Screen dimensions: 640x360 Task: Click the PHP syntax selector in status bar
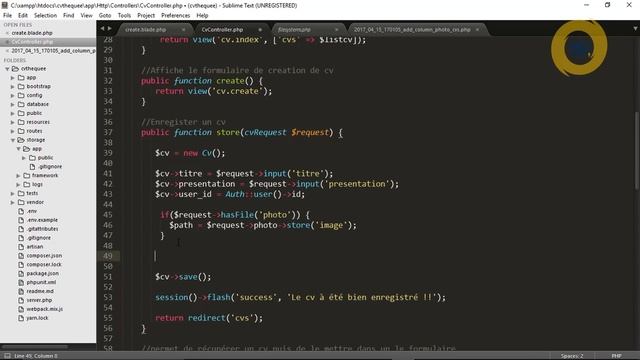(x=616, y=356)
